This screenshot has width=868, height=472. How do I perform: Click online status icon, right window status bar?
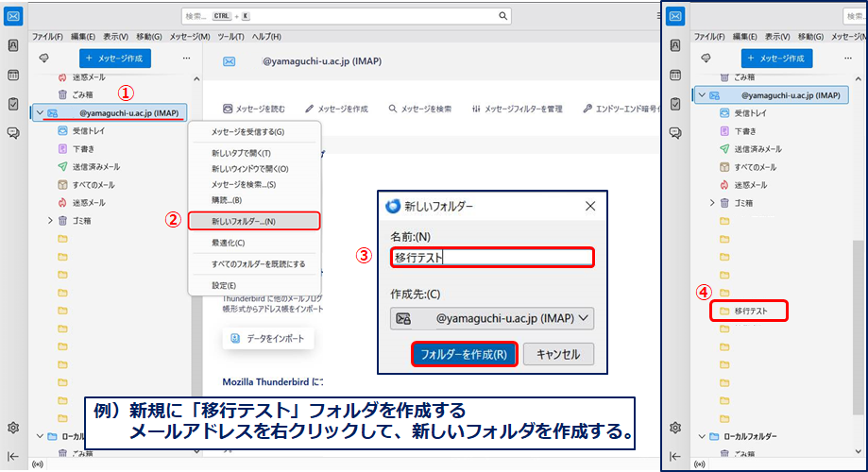point(700,464)
